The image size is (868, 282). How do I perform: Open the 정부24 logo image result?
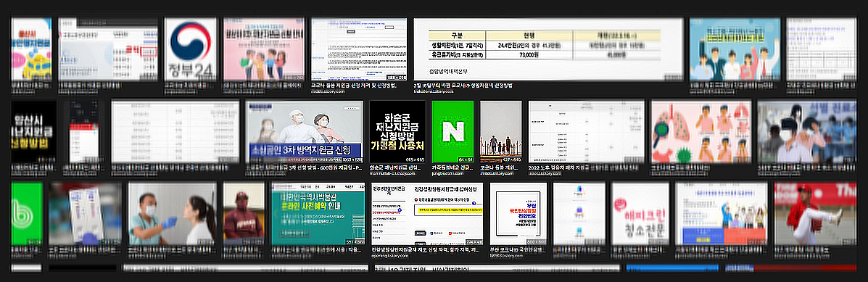coord(191,49)
